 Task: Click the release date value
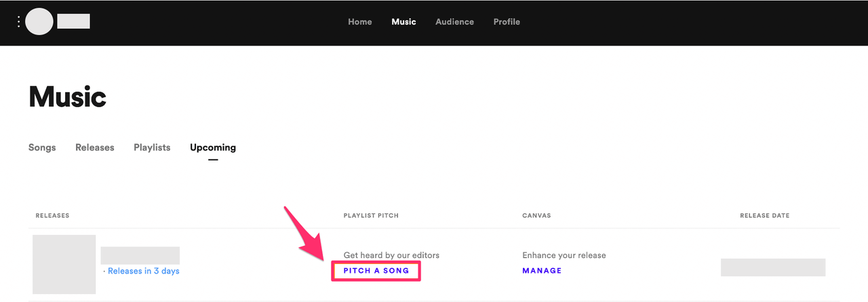772,267
